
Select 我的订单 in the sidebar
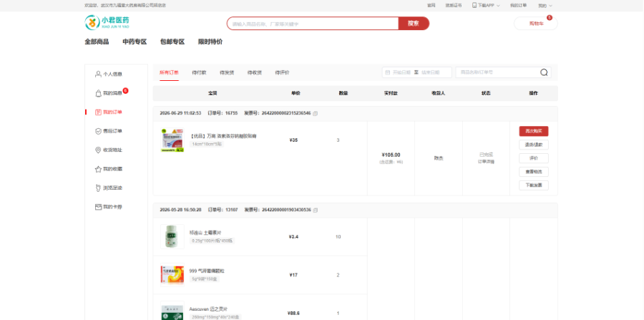point(109,112)
